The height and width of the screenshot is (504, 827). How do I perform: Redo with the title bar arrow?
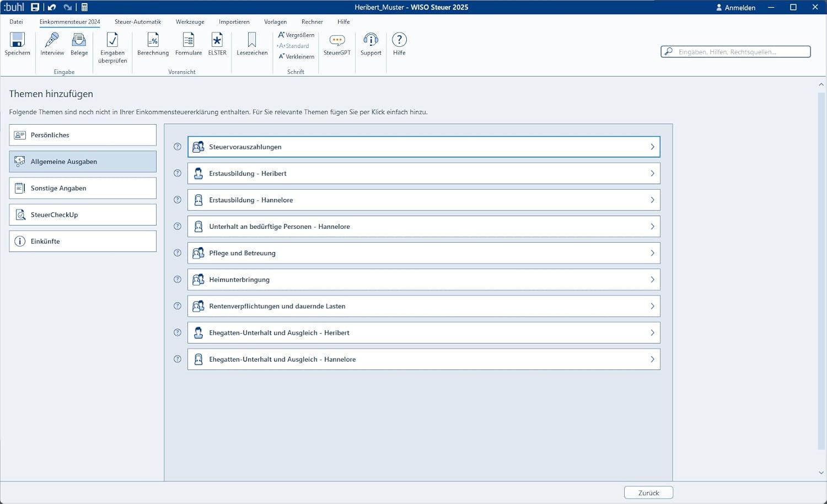pos(67,7)
